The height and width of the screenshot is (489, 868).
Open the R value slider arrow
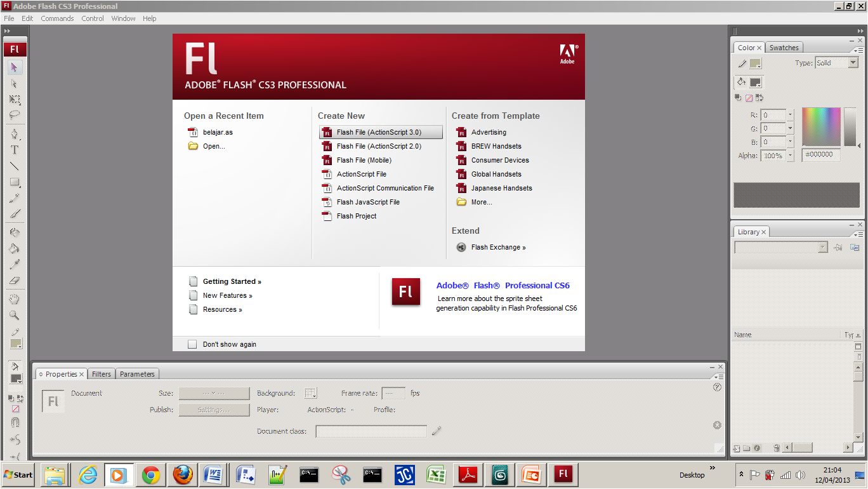pyautogui.click(x=791, y=115)
